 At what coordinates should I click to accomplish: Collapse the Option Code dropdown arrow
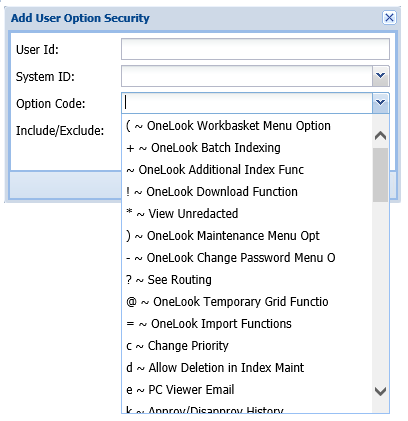(x=380, y=103)
